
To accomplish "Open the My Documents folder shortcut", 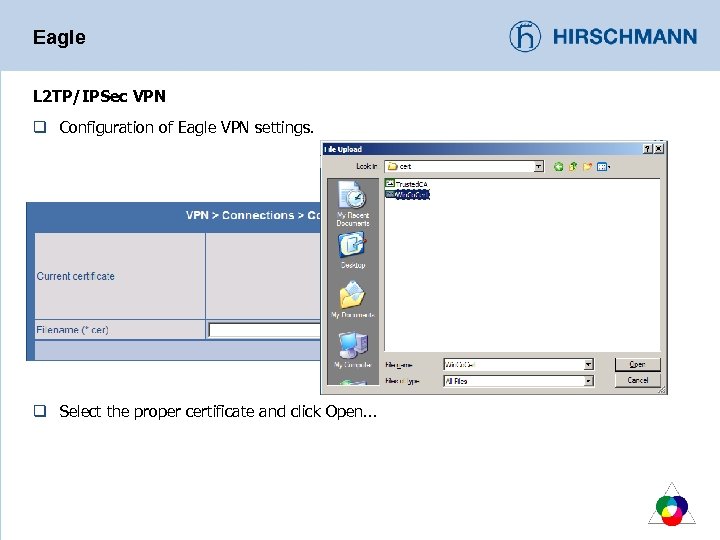I will [353, 300].
